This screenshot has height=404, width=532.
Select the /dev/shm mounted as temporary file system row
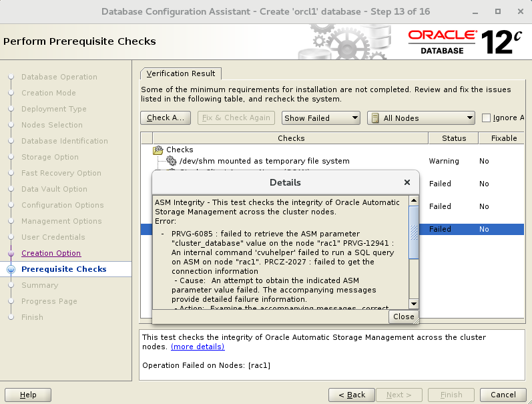332,161
